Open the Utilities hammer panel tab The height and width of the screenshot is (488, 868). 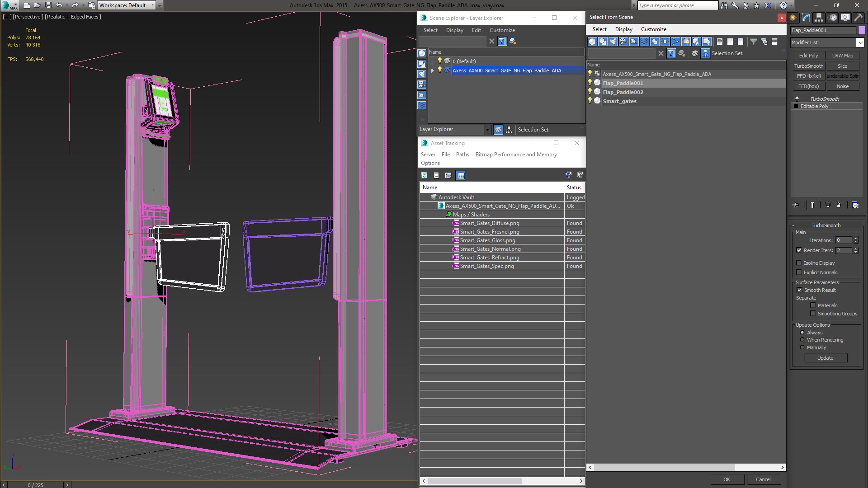point(858,18)
